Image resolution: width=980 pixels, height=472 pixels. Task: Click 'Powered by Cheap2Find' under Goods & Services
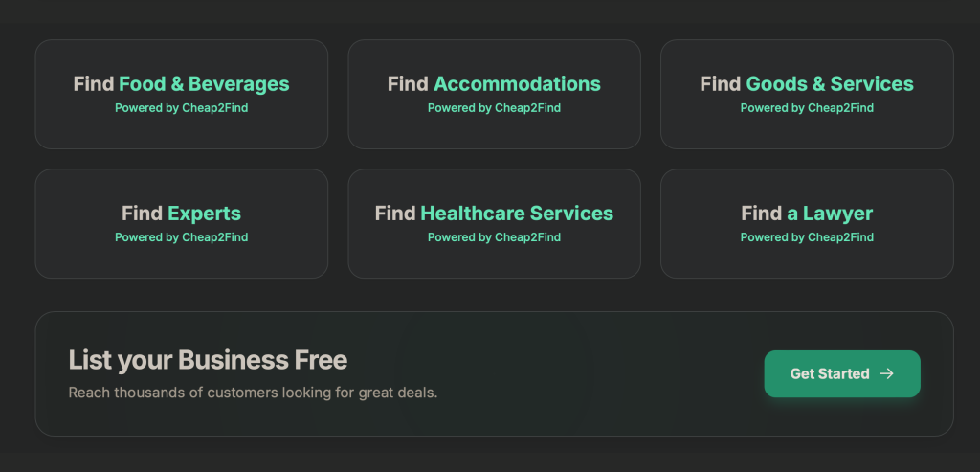pyautogui.click(x=807, y=108)
